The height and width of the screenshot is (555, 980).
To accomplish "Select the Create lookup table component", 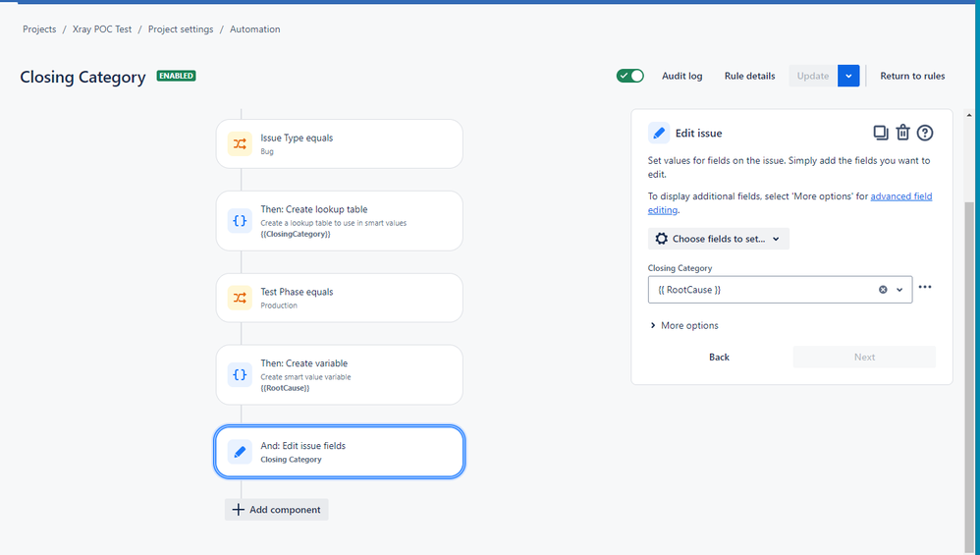I will point(340,221).
